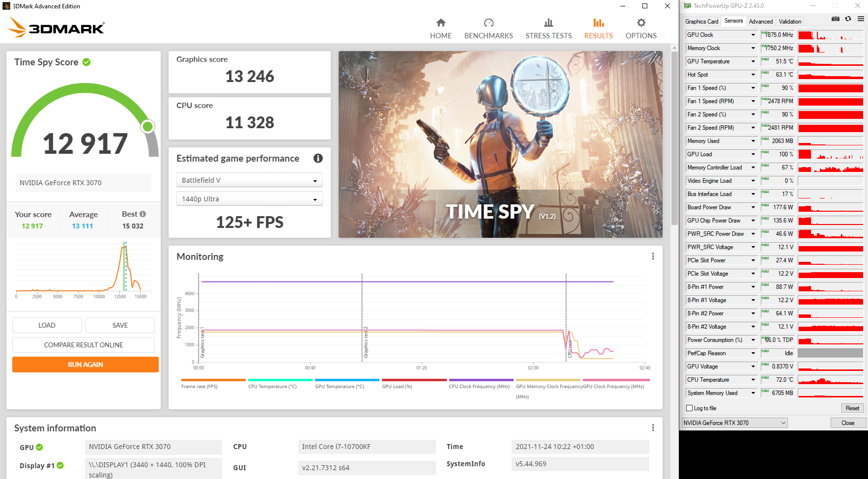Click COMPARE RESULT ONLINE

tap(84, 345)
